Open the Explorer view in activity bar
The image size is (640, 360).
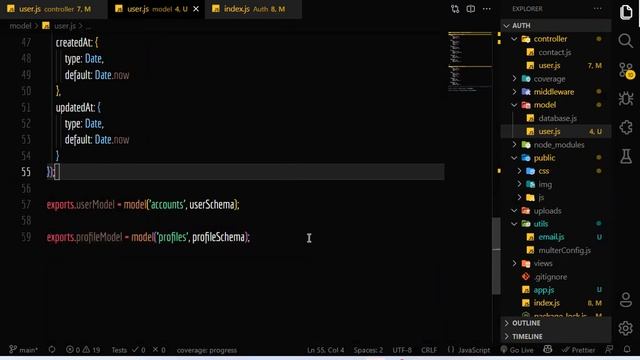point(626,12)
